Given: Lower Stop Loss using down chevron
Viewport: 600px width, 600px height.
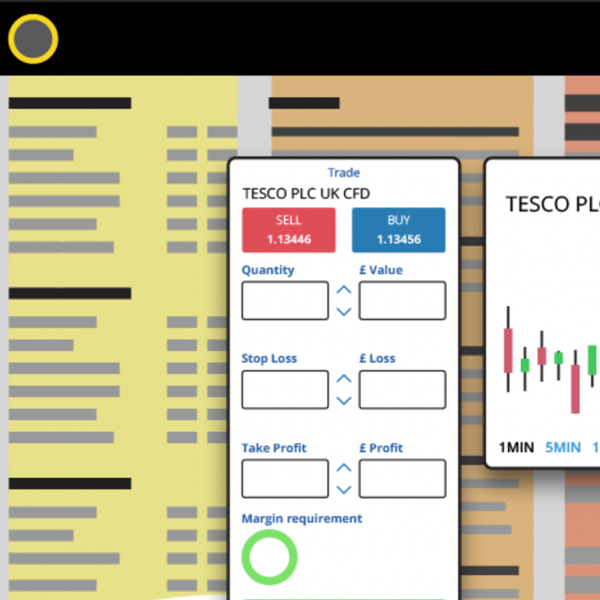Looking at the screenshot, I should (344, 401).
